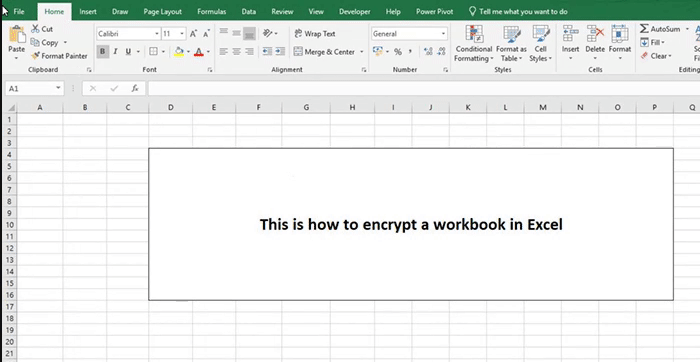Click the Format Painter brush icon

[35, 56]
